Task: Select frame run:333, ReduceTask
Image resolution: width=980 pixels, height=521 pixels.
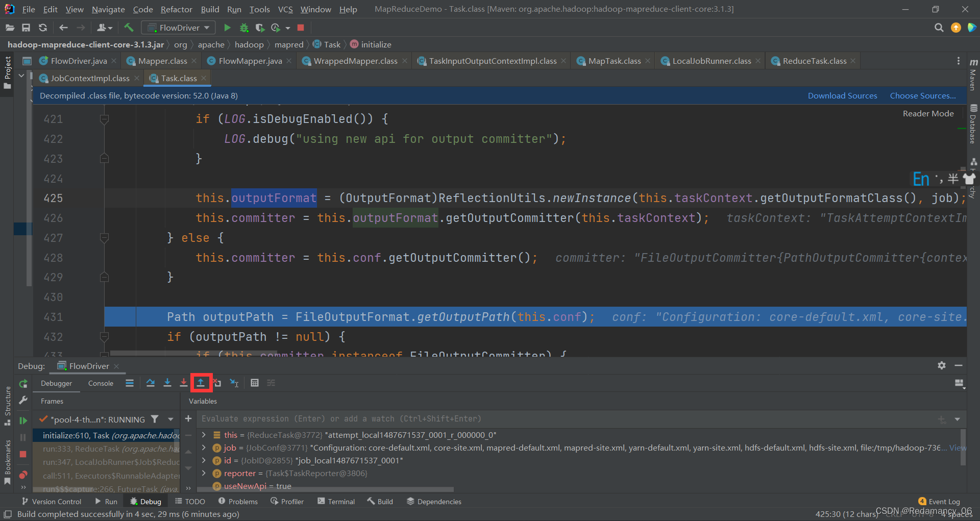Action: [106, 449]
